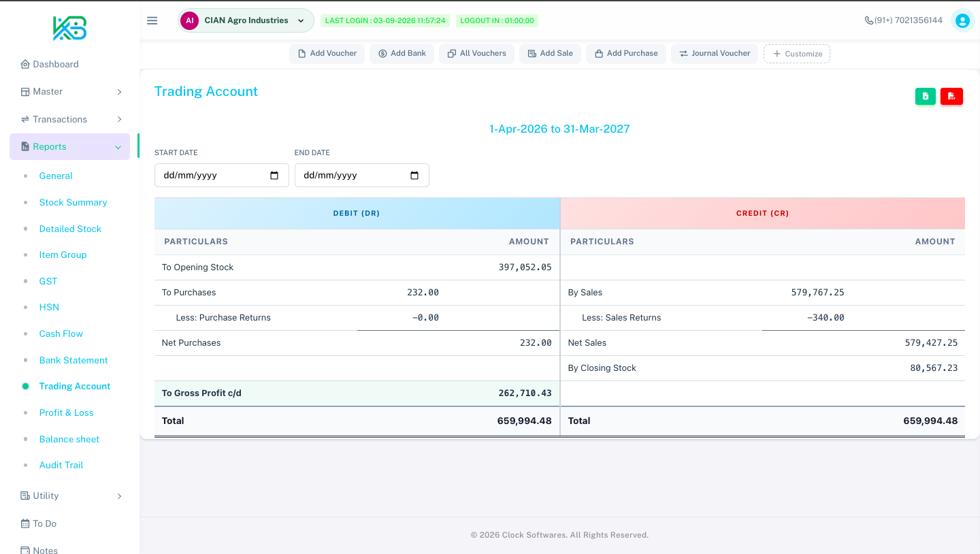This screenshot has height=554, width=980.
Task: Open the Item Group report
Action: pyautogui.click(x=63, y=255)
